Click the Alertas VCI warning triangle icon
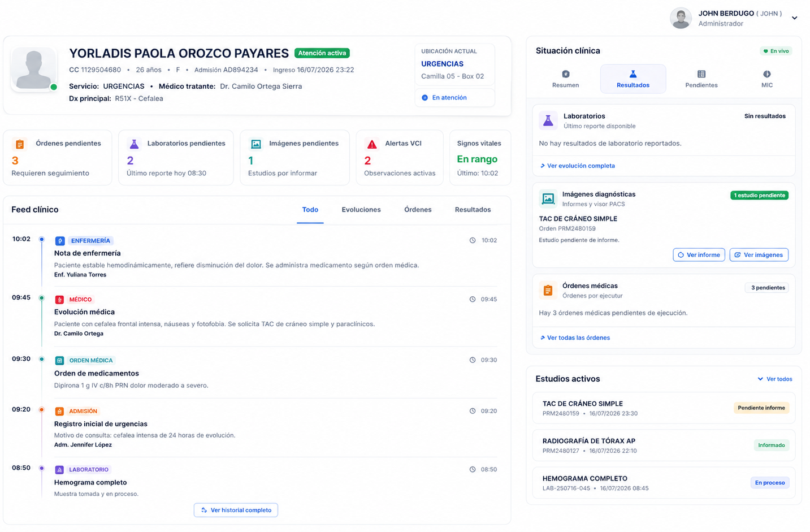The height and width of the screenshot is (532, 810). (x=371, y=144)
